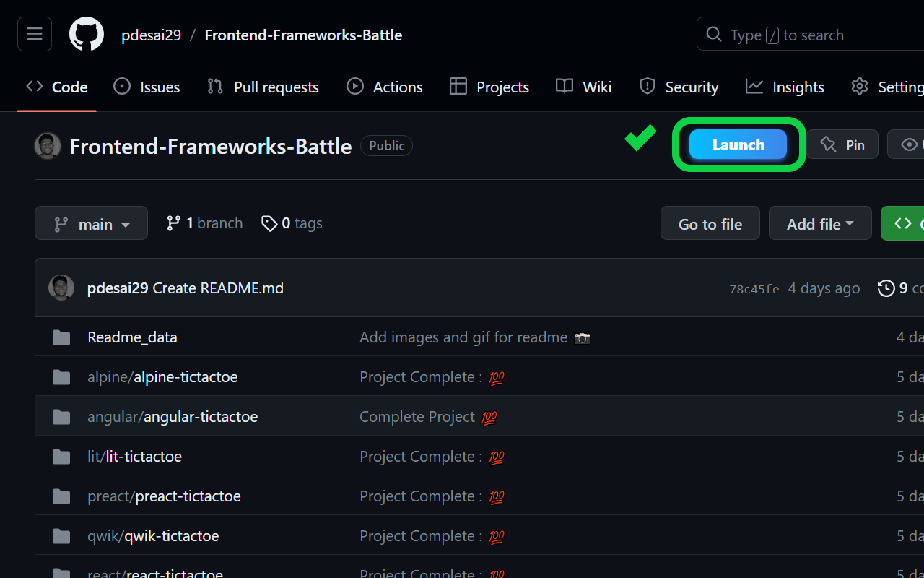The image size is (924, 578).
Task: Click the preact-tictactoe folder icon
Action: (61, 496)
